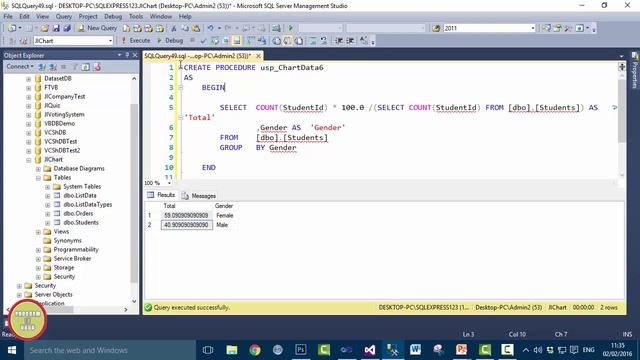Open Chrome from the taskbar
Viewport: 640px width, 360px height.
pyautogui.click(x=255, y=350)
